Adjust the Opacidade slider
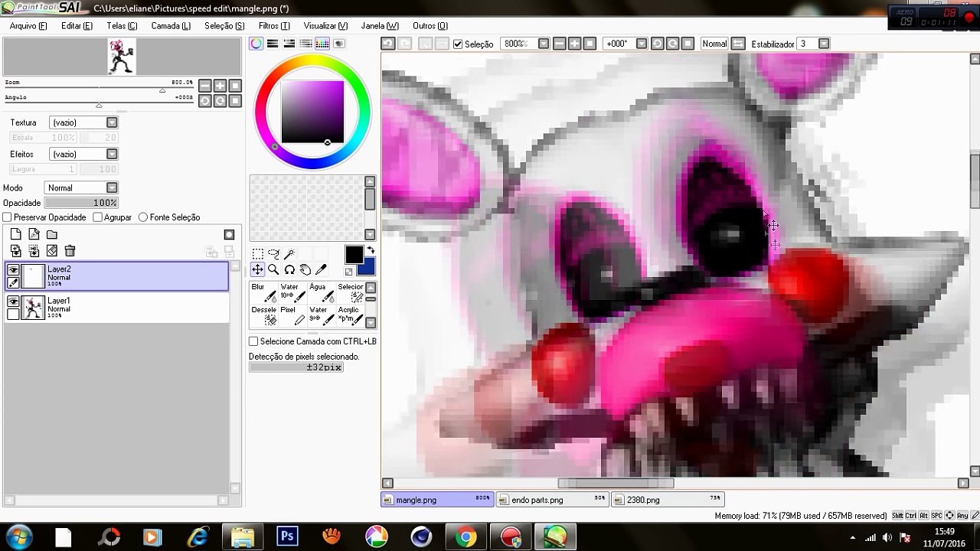The image size is (980, 551). point(81,203)
